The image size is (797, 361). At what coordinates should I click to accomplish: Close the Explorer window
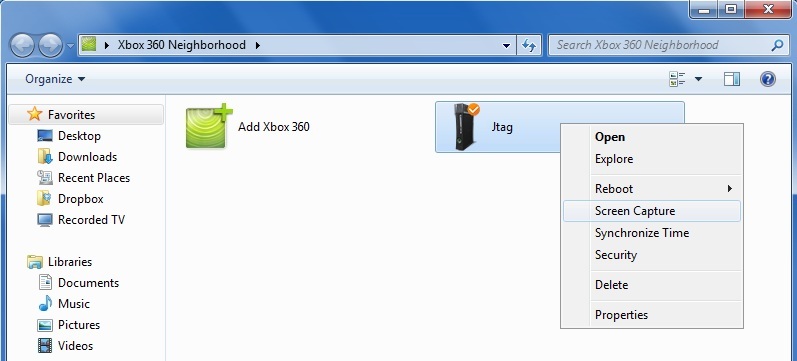coord(768,9)
